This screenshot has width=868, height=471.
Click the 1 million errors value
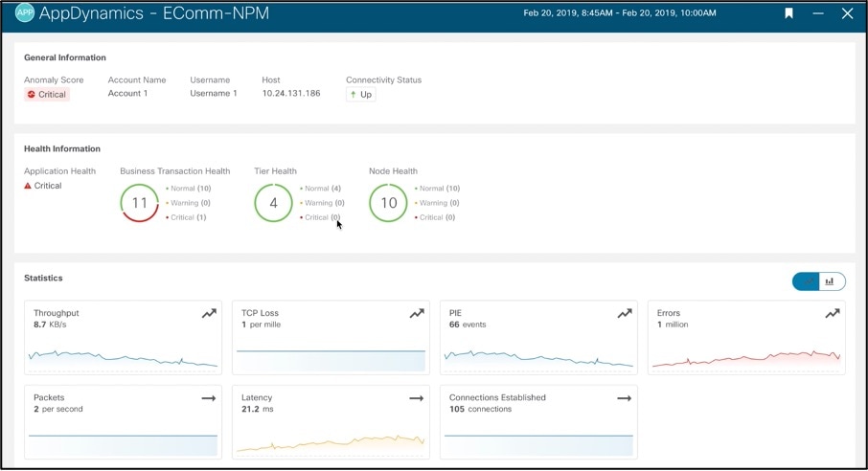(x=673, y=325)
